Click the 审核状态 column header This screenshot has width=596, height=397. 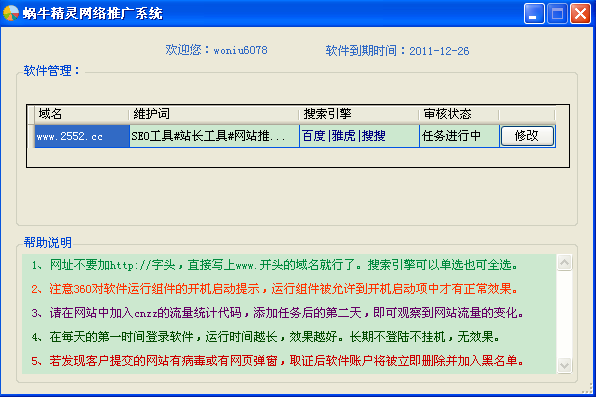(459, 114)
